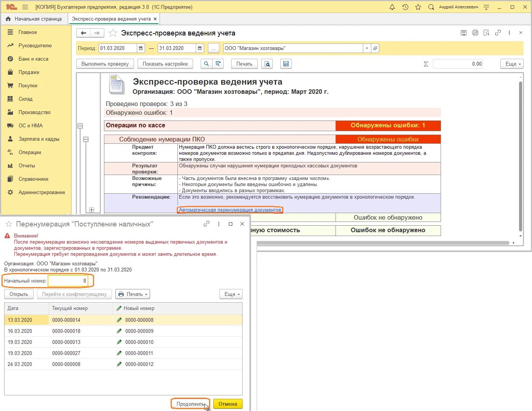Click the Печать button in report toolbar
This screenshot has height=411, width=532.
point(244,64)
